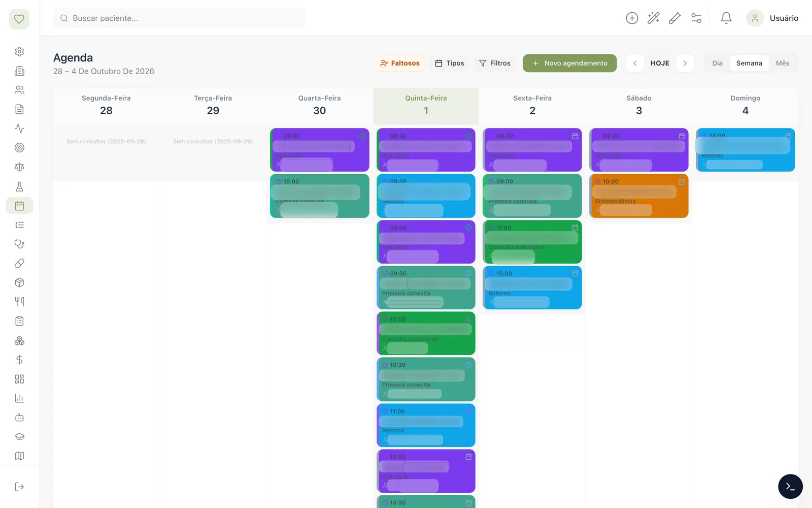This screenshot has width=812, height=508.
Task: Switch to Mês view
Action: click(782, 63)
